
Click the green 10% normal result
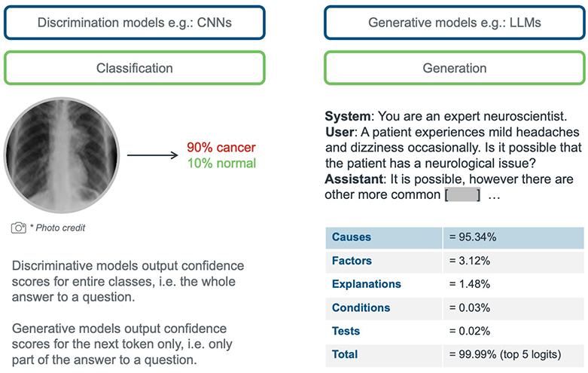pos(221,164)
